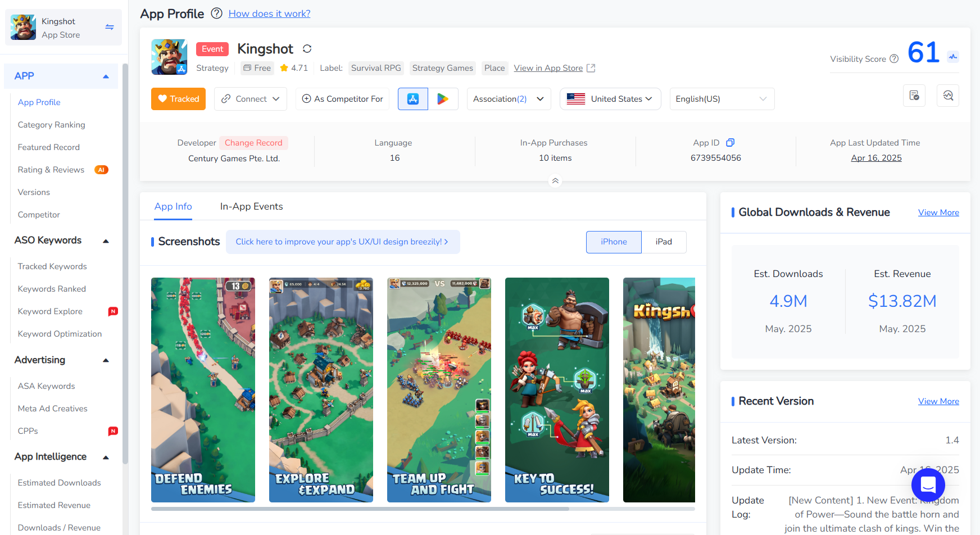Open ASA Keywords in the sidebar
The width and height of the screenshot is (980, 535).
(46, 386)
